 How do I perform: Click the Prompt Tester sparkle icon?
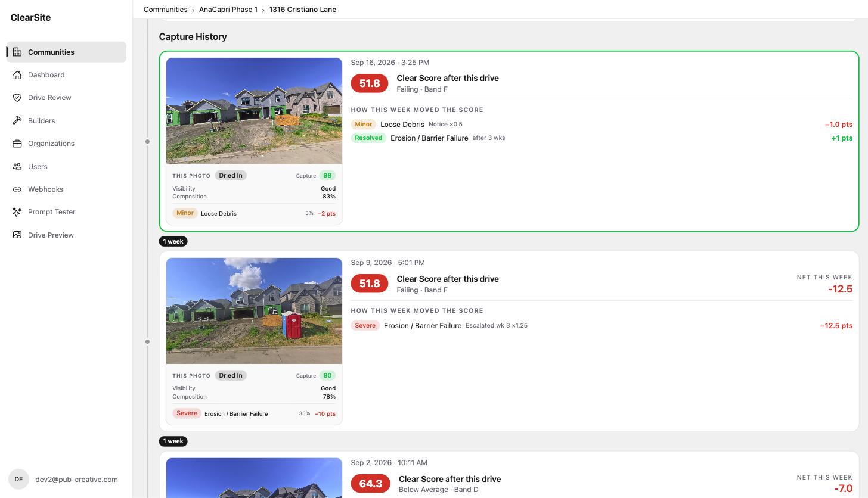tap(17, 212)
